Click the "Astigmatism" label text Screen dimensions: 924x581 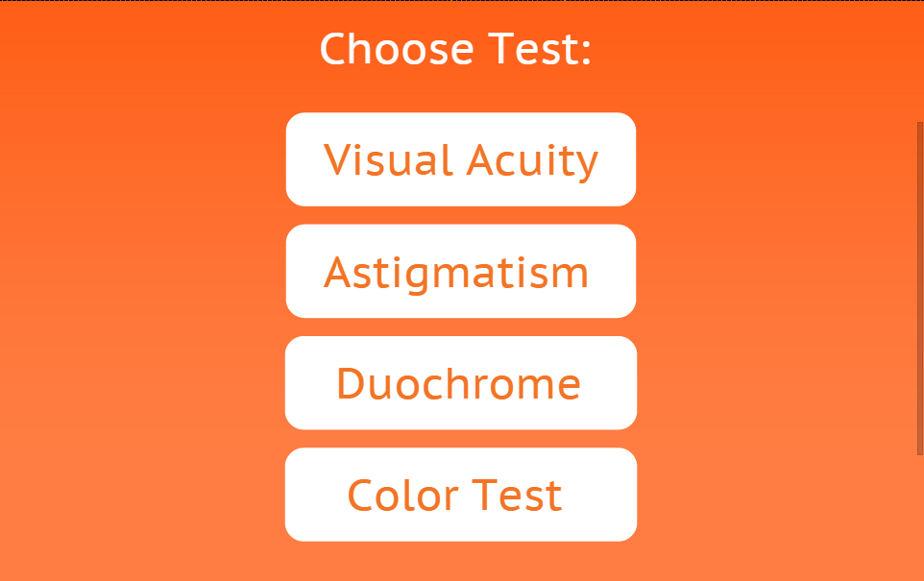pyautogui.click(x=456, y=273)
